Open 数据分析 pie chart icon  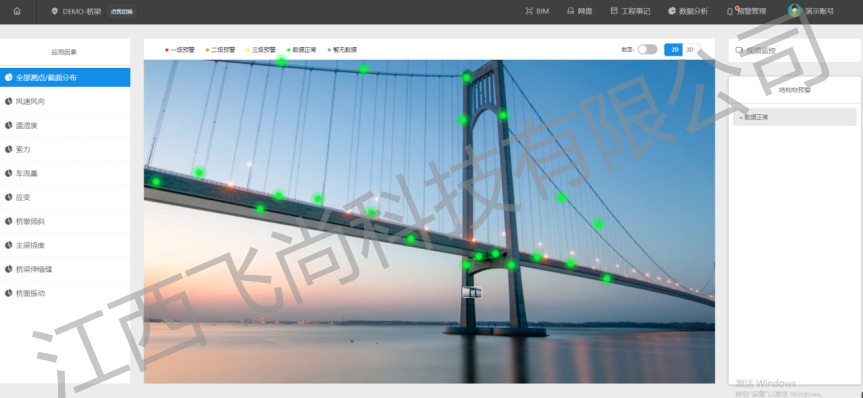[672, 11]
